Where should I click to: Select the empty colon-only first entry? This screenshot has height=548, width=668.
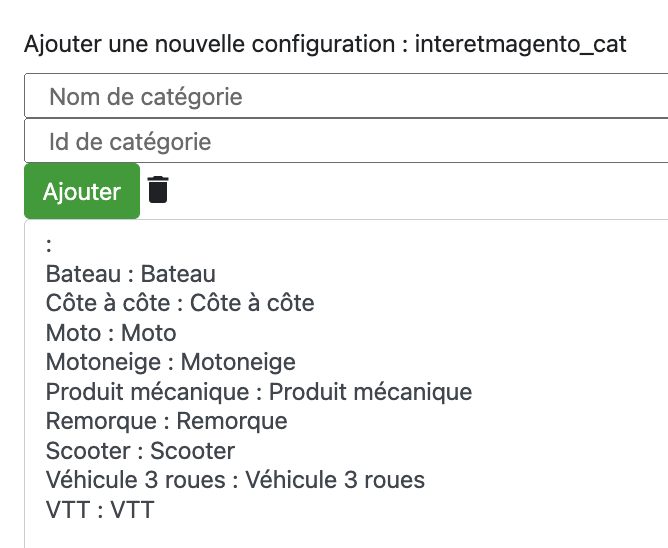[49, 245]
